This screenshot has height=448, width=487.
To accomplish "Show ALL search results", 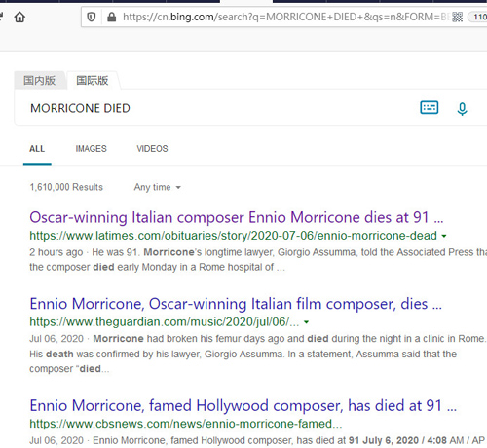I will (x=37, y=149).
